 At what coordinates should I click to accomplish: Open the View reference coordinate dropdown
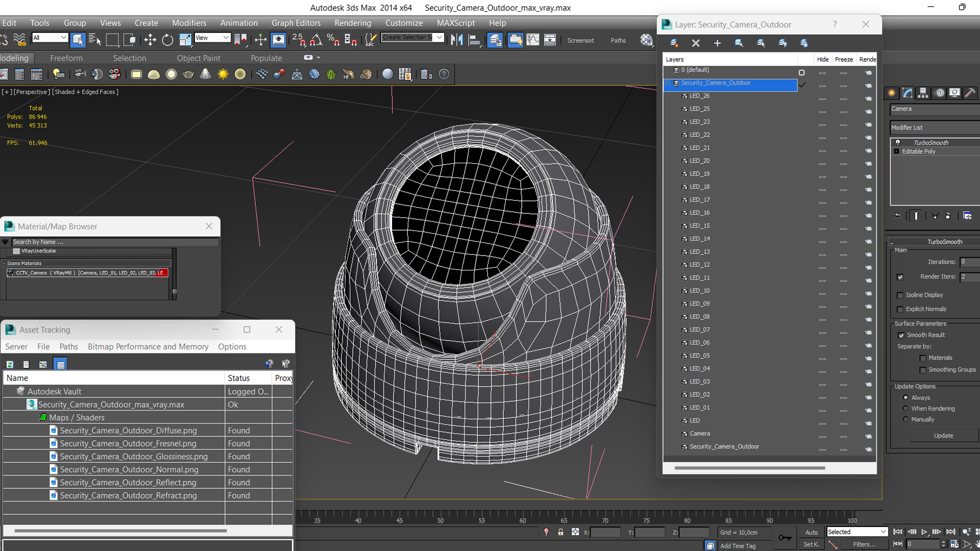[x=212, y=38]
